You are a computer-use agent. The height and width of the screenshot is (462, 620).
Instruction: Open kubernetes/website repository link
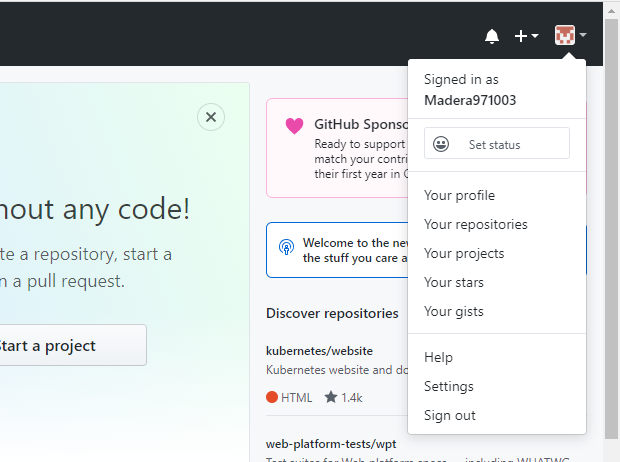(x=319, y=351)
